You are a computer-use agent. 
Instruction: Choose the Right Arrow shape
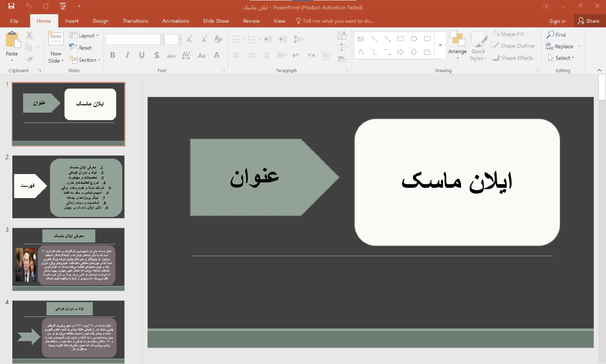[x=401, y=52]
